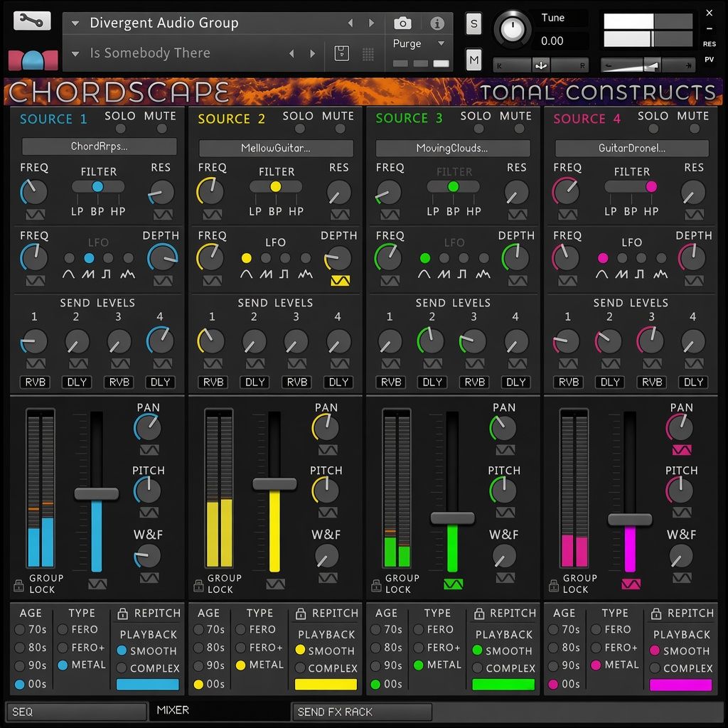Click modulation icon under Source 1 filter Freq
728x728 pixels.
36,215
